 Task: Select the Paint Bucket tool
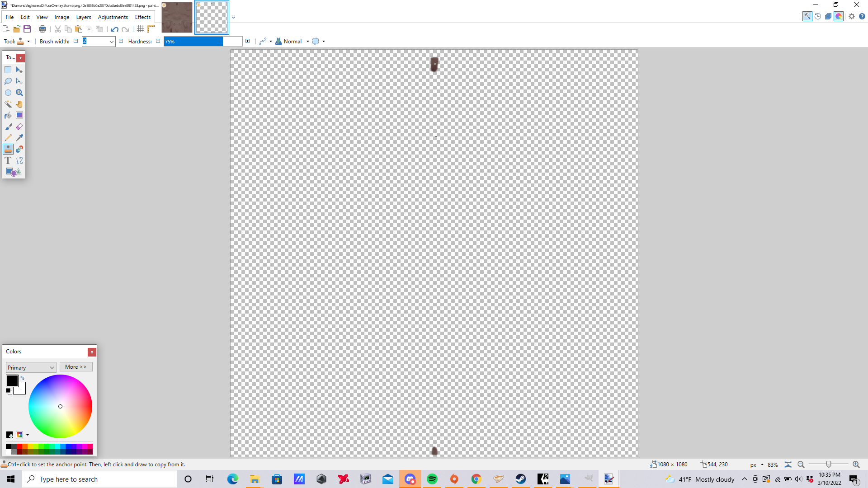pos(8,115)
